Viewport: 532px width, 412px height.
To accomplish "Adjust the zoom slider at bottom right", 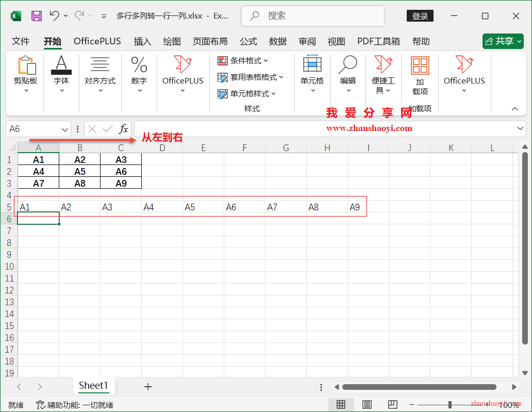I will [450, 405].
